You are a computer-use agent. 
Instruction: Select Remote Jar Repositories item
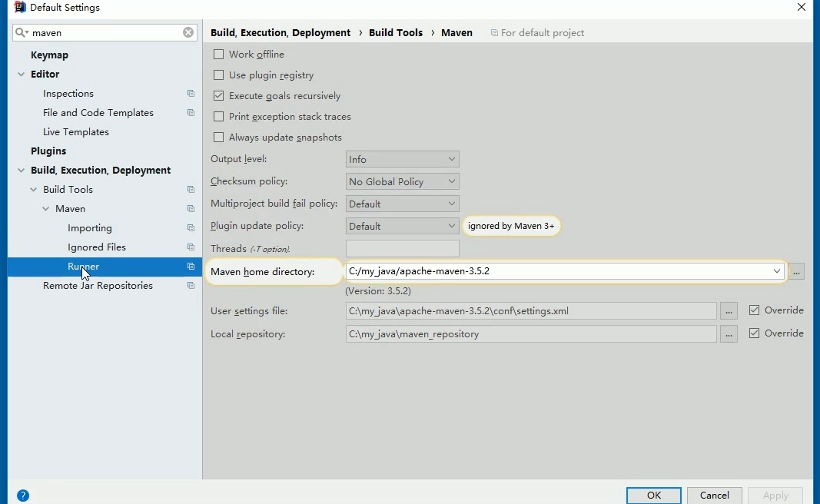click(x=98, y=286)
